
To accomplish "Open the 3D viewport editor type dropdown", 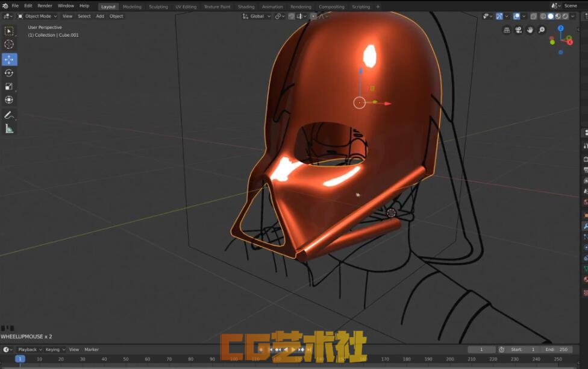I will click(x=7, y=16).
